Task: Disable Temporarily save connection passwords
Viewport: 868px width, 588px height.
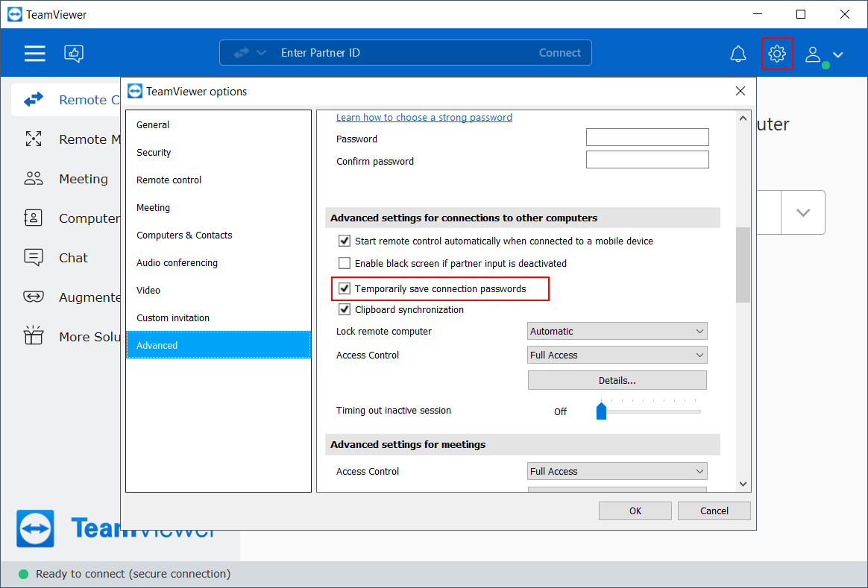Action: [x=345, y=288]
